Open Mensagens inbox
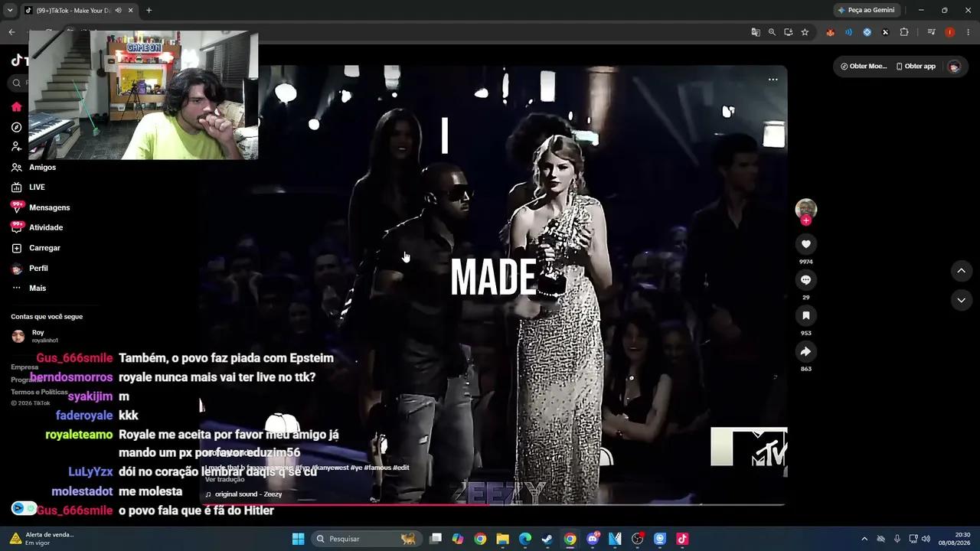 [x=40, y=207]
